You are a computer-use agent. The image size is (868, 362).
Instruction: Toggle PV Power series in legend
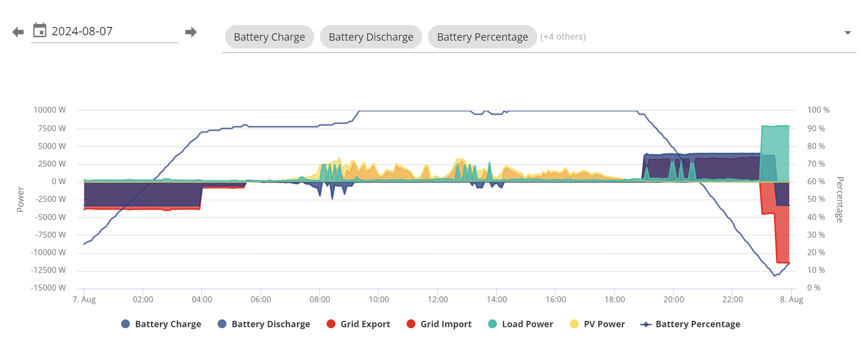click(x=597, y=324)
